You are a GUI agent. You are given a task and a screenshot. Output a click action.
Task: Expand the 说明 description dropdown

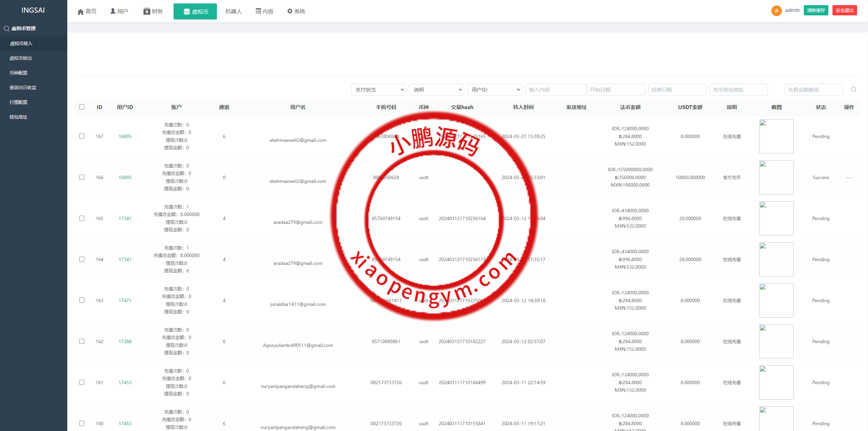[x=436, y=90]
